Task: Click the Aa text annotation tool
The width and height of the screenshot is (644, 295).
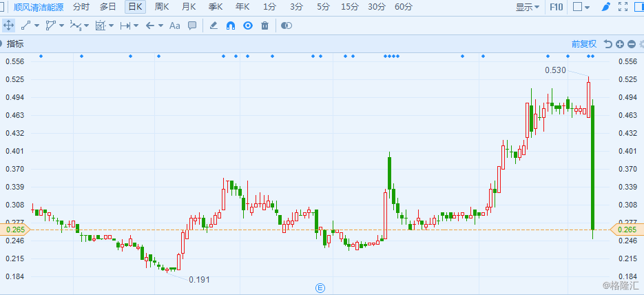Action: pos(174,26)
